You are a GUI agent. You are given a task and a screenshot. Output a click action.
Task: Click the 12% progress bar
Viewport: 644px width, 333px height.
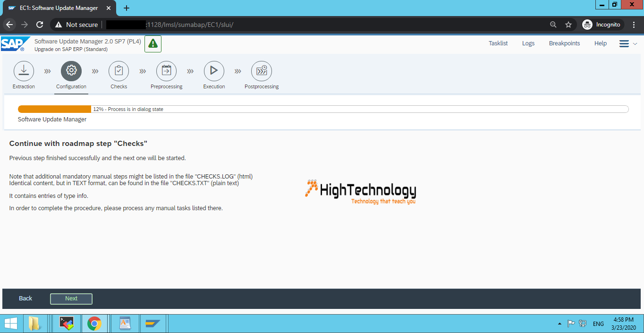point(323,109)
